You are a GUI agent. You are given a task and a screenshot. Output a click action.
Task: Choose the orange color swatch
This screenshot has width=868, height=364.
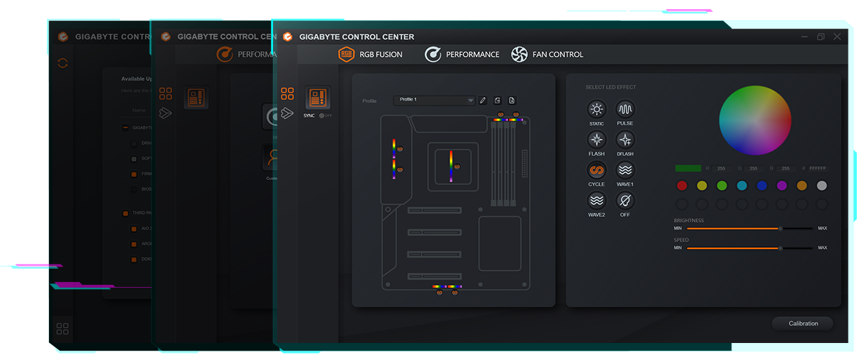tap(801, 185)
